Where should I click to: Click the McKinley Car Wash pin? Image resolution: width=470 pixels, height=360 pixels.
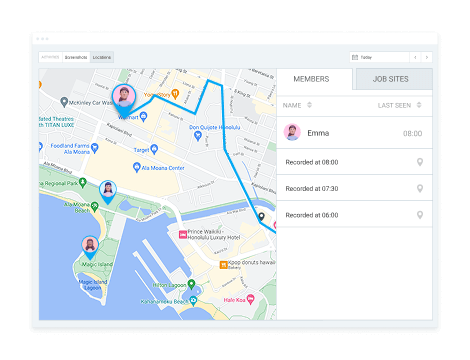(x=64, y=102)
